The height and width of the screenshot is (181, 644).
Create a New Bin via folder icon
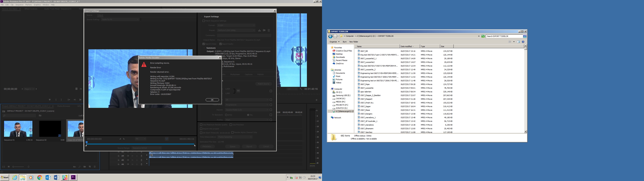[85, 167]
